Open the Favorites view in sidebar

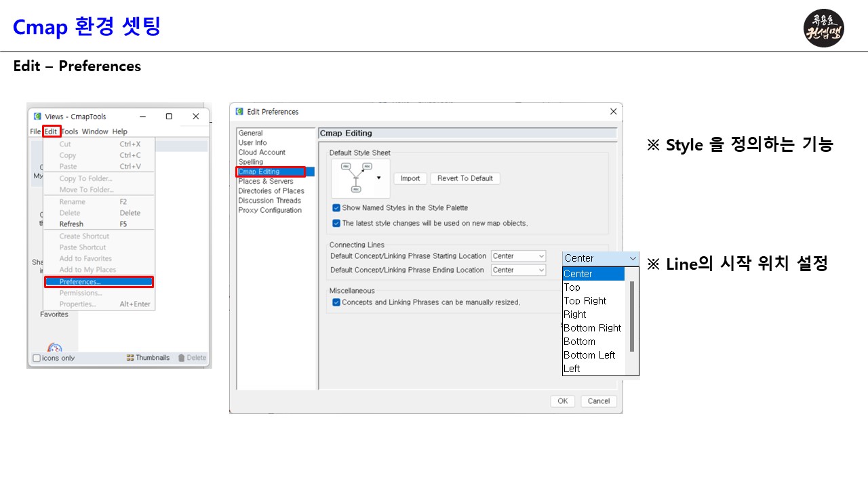pyautogui.click(x=54, y=314)
